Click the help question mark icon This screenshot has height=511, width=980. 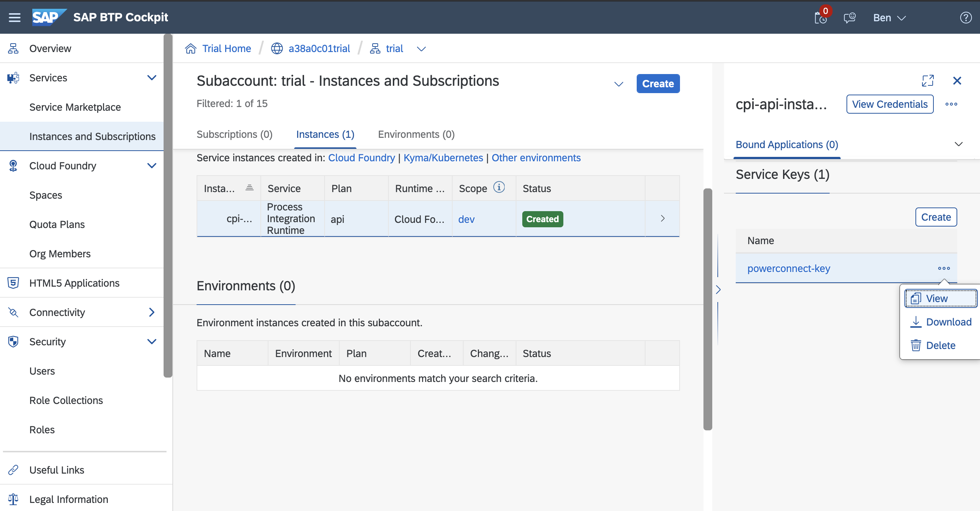pyautogui.click(x=966, y=18)
